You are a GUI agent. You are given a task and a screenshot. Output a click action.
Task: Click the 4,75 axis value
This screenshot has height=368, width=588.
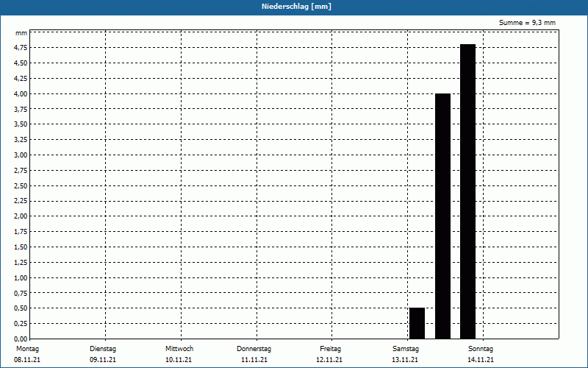(21, 48)
